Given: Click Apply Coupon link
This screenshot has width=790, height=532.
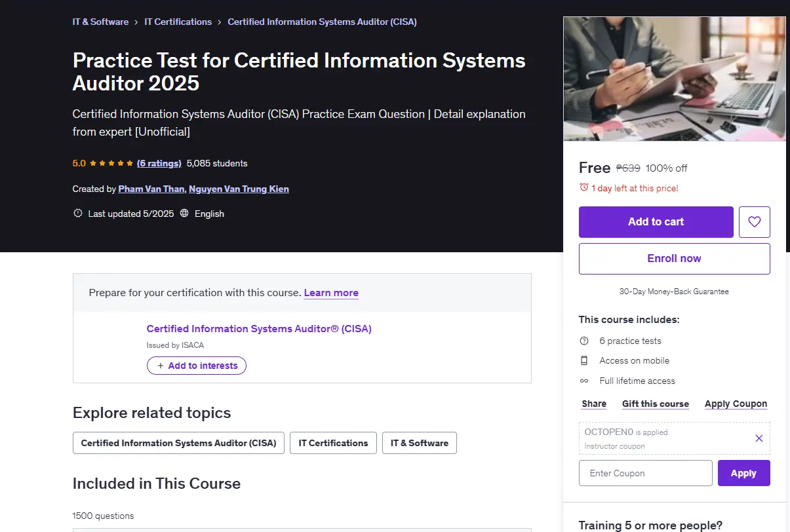Looking at the screenshot, I should pos(736,404).
